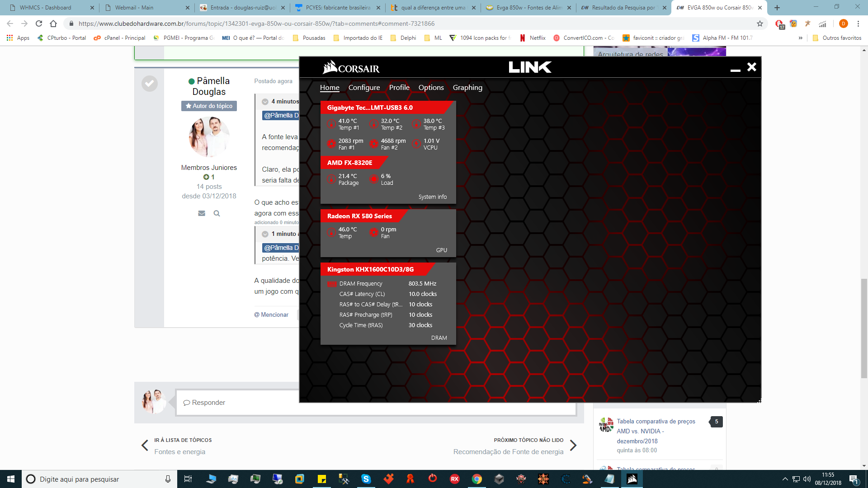Show more bookmarks with double chevron
This screenshot has height=488, width=868.
(801, 38)
